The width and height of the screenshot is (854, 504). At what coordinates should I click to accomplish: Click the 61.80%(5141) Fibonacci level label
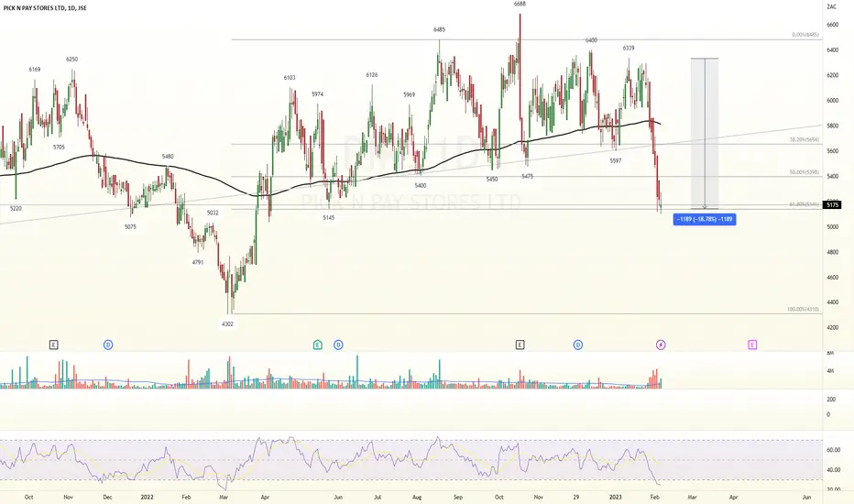click(805, 204)
